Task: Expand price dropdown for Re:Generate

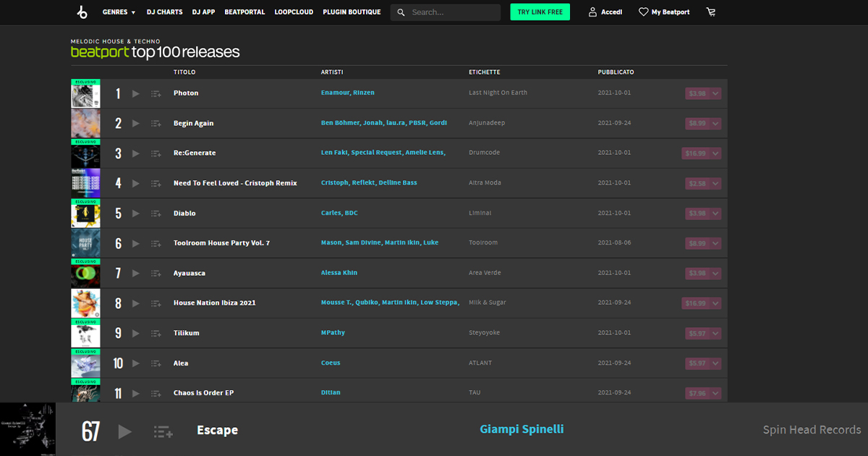Action: [x=715, y=153]
